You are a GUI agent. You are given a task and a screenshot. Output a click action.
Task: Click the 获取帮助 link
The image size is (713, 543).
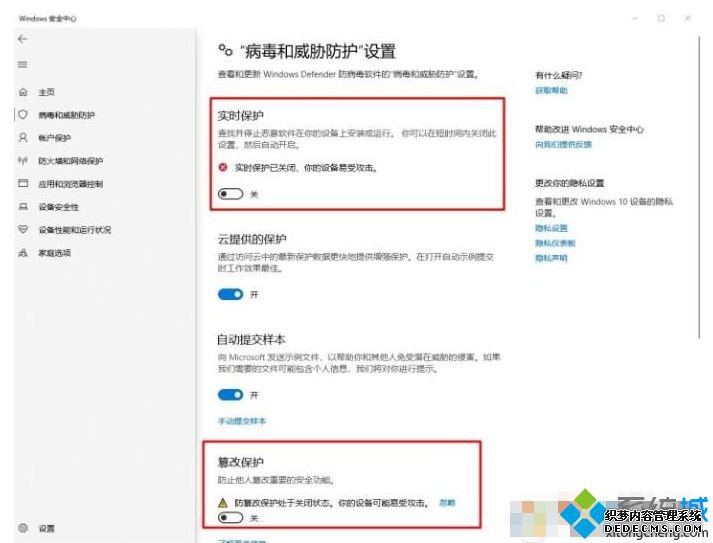(551, 90)
